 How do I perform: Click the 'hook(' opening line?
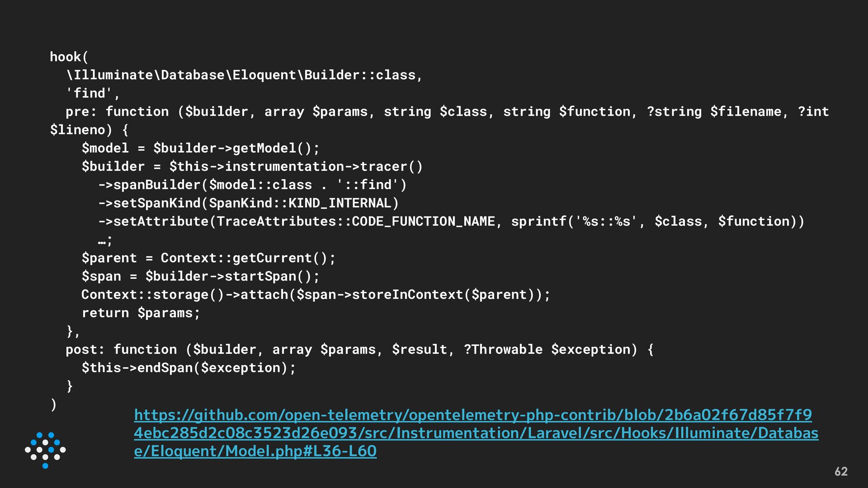(69, 57)
